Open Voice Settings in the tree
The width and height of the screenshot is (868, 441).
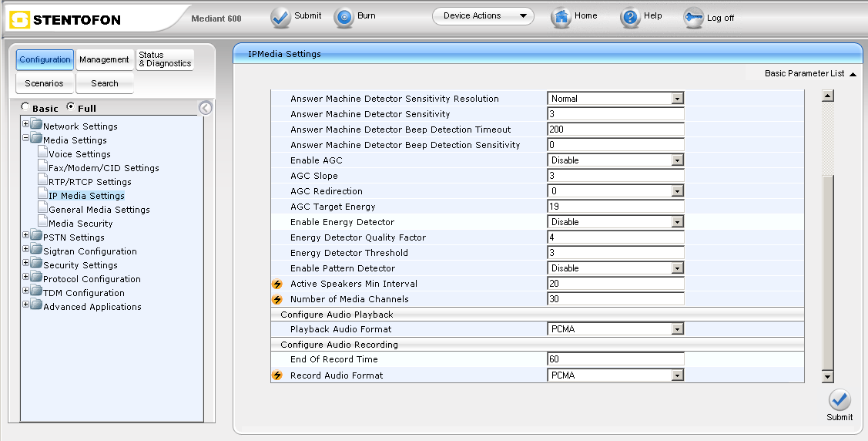[79, 154]
